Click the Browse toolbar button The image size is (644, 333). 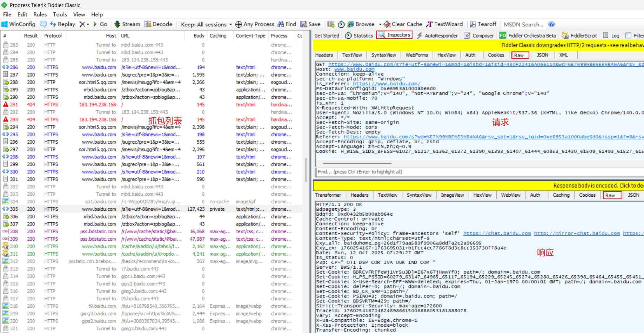coord(361,24)
